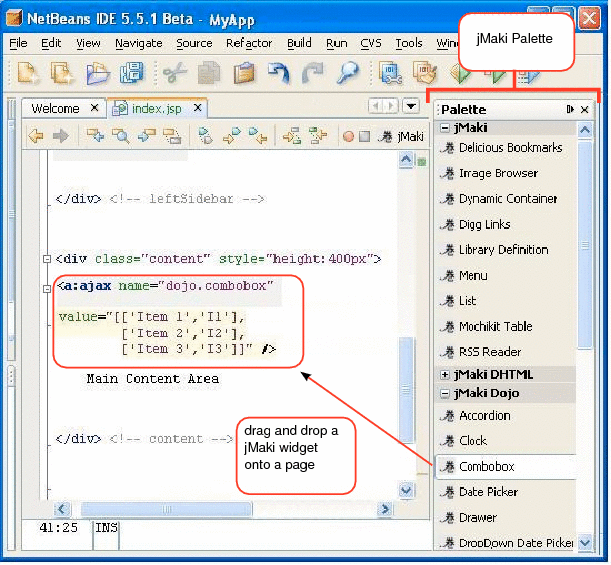This screenshot has height=565, width=611.
Task: Select the Combobox widget in jMaki Dojo
Action: click(x=505, y=466)
